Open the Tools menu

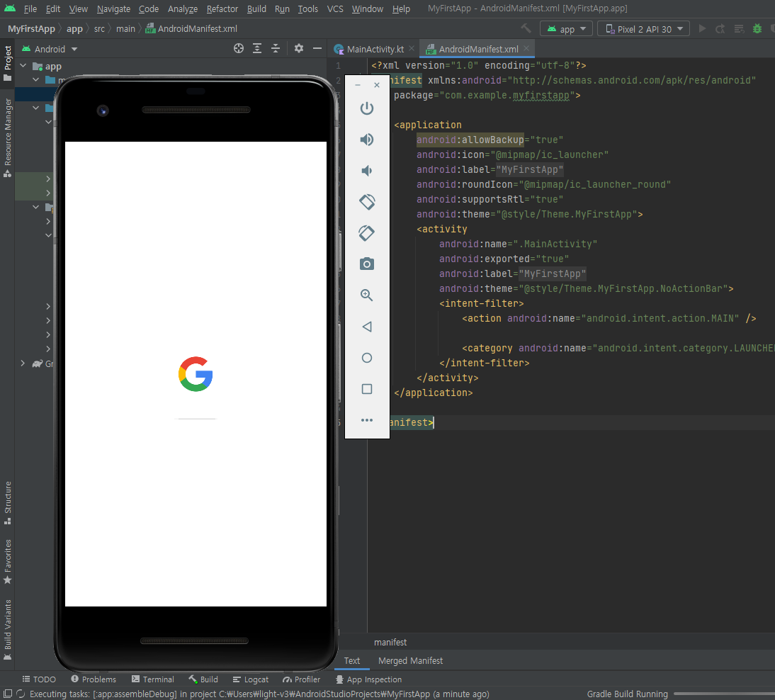[x=307, y=9]
